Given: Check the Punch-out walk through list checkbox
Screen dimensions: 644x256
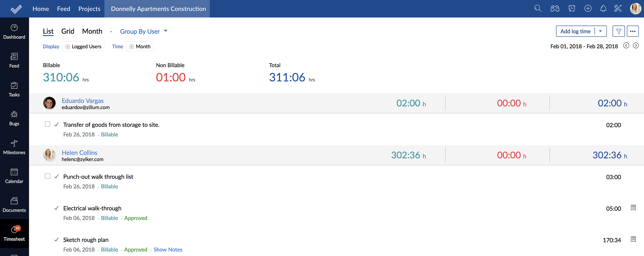Looking at the screenshot, I should point(48,176).
